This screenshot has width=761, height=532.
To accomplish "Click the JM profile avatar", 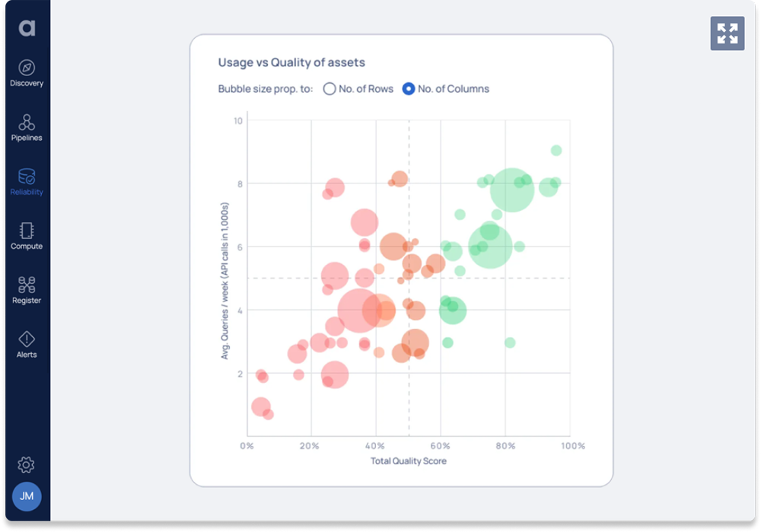I will tap(27, 496).
